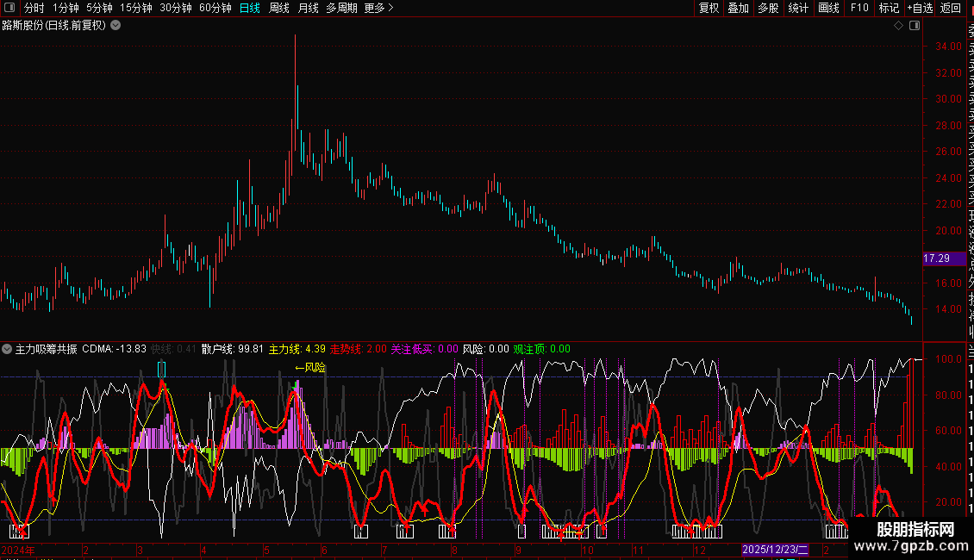The image size is (974, 560).
Task: Toggle the right sidebar panel icon
Action: pyautogui.click(x=915, y=26)
